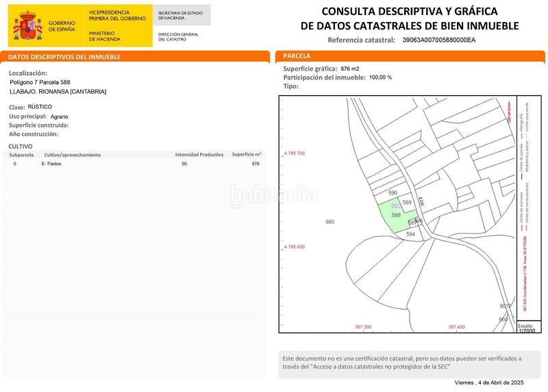548x392 pixels.
Task: Select 'VICEPRESIDENCIA PRIMERA DEL GOBIERNO' text
Action: [117, 15]
